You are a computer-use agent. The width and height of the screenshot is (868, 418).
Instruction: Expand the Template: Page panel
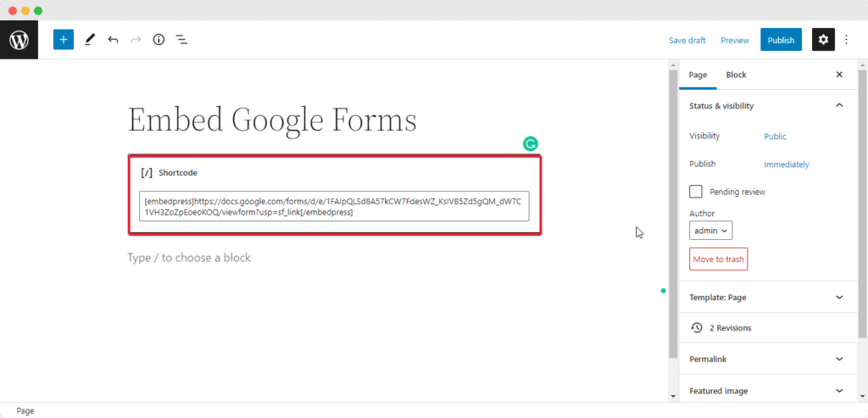click(768, 298)
